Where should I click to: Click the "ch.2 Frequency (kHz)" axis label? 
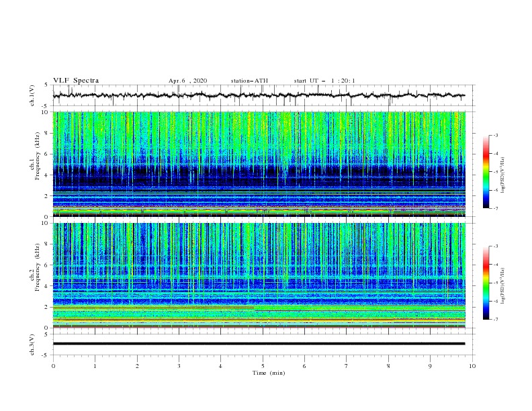[x=35, y=267]
